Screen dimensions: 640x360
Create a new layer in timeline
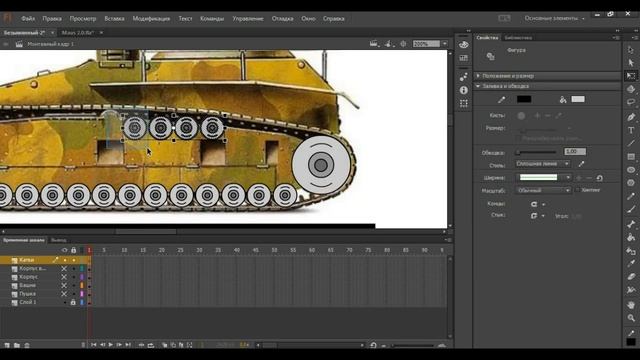pyautogui.click(x=7, y=345)
